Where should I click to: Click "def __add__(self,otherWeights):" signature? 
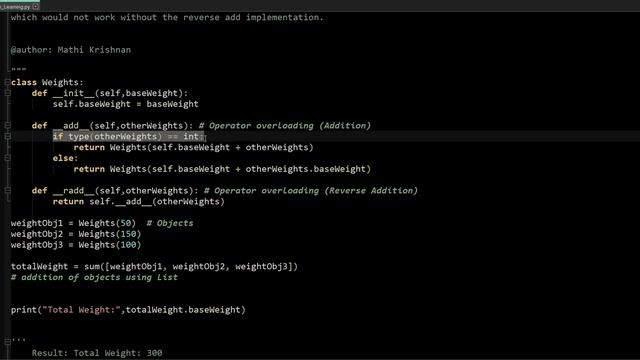(112, 126)
